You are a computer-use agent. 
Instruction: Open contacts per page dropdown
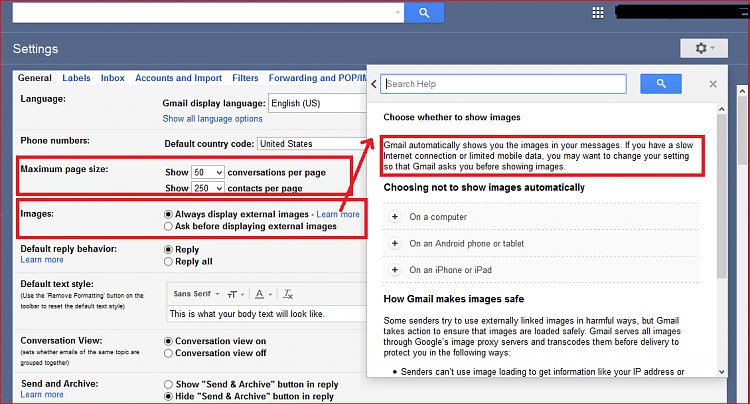pos(208,188)
